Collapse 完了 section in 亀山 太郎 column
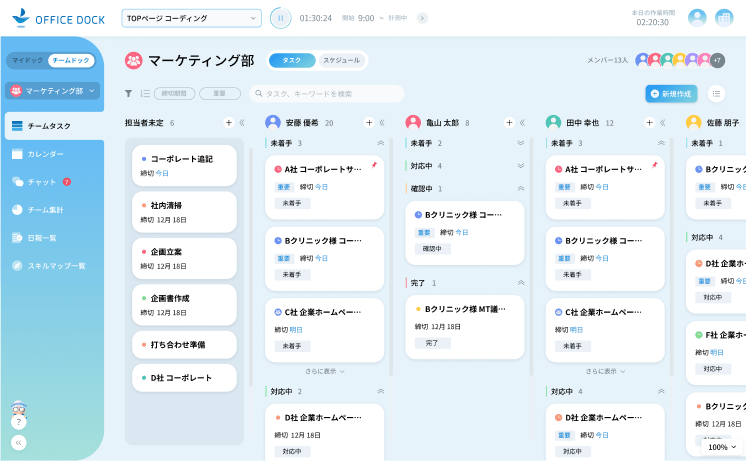Screen dimensions: 746x461 tap(521, 283)
